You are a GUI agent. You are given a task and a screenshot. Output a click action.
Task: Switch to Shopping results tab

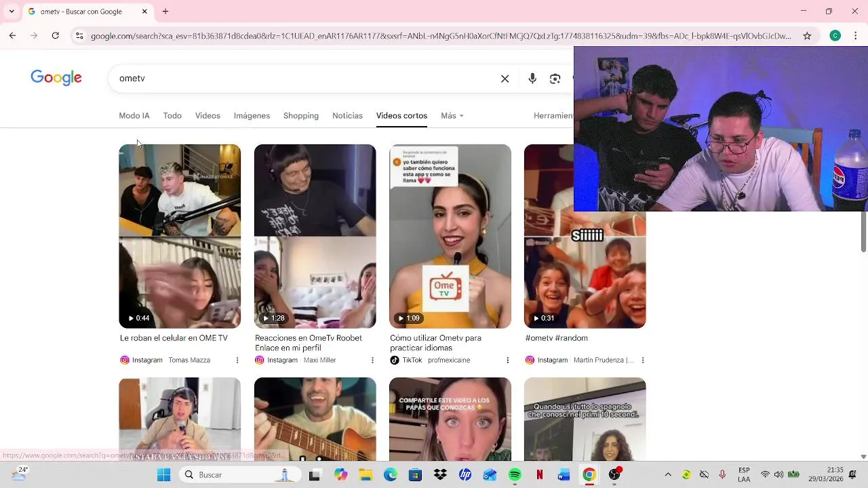pos(301,116)
